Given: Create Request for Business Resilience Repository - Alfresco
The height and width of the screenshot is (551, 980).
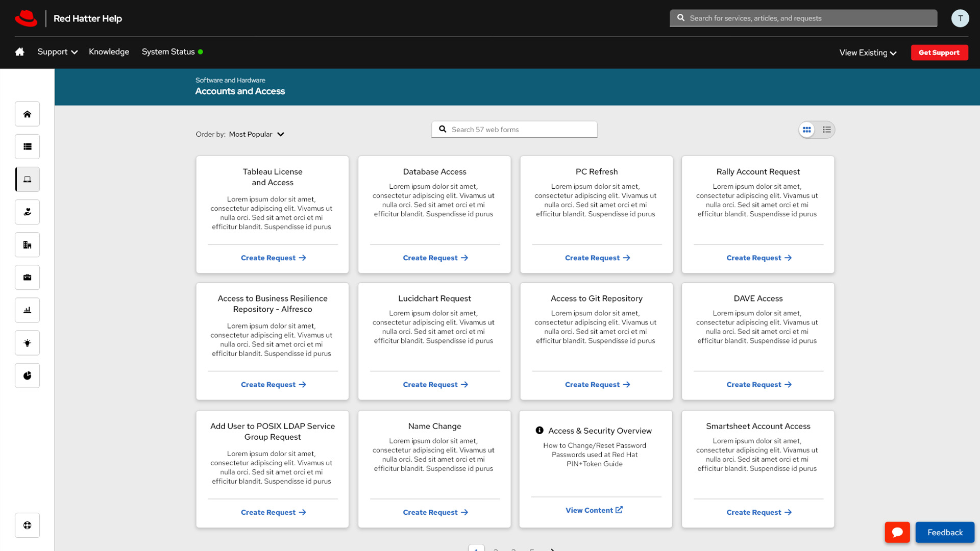Looking at the screenshot, I should pos(273,384).
